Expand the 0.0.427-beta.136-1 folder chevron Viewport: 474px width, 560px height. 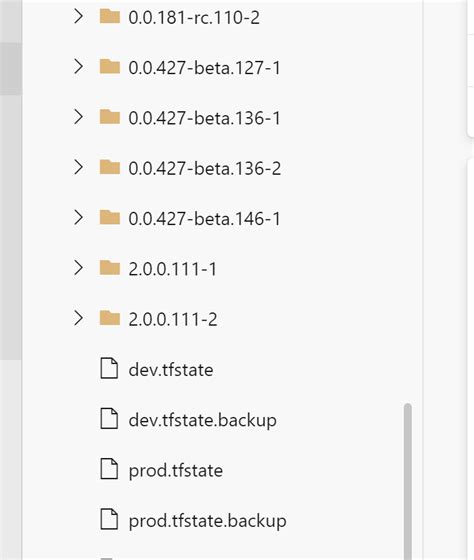(78, 117)
